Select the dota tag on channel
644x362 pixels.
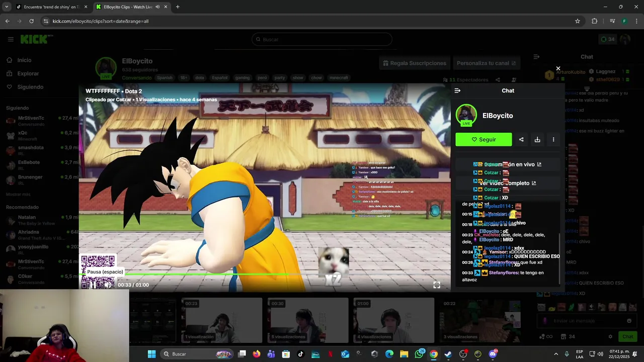coord(200,78)
